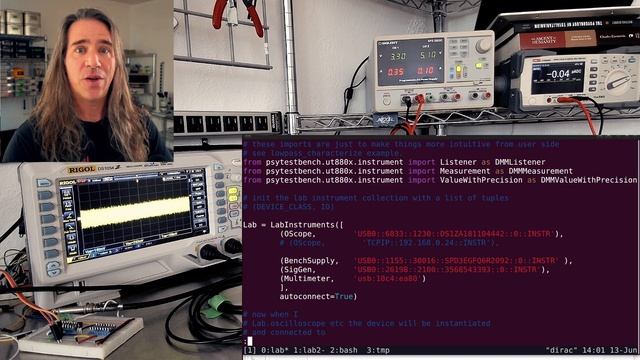
Task: Click the multimeter -0.04 reading in video
Action: pos(557,74)
